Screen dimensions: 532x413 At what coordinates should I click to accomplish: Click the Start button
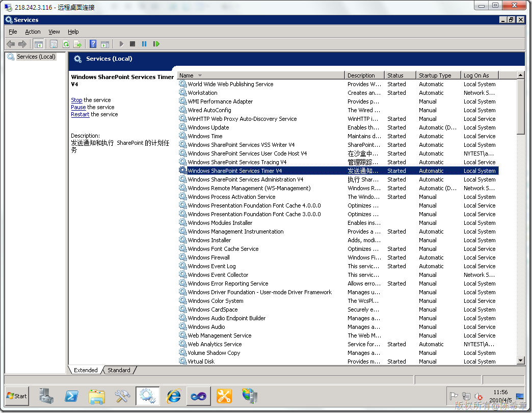(x=17, y=396)
